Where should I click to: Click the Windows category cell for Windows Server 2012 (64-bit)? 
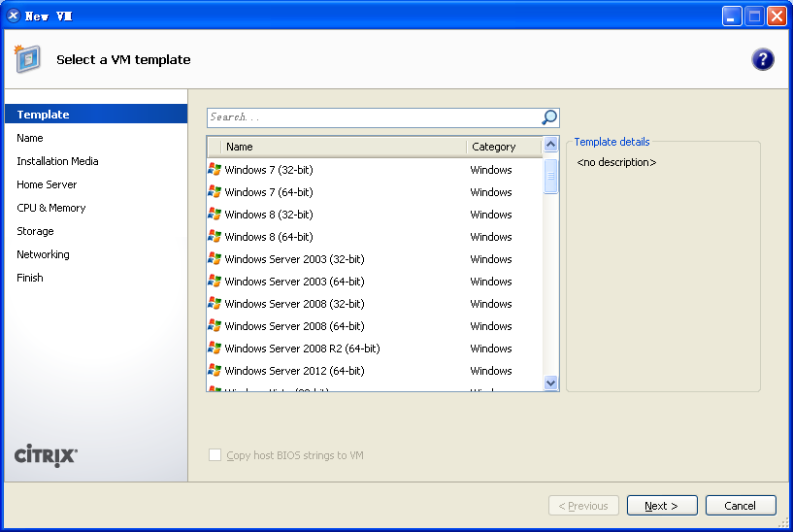[x=490, y=370]
